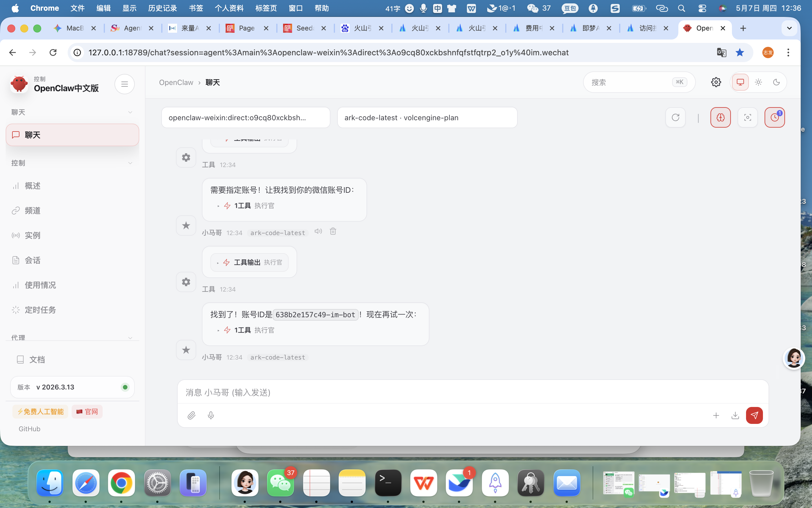Open the model selector ark-code-latest · volcengine-plan
812x508 pixels.
click(427, 118)
